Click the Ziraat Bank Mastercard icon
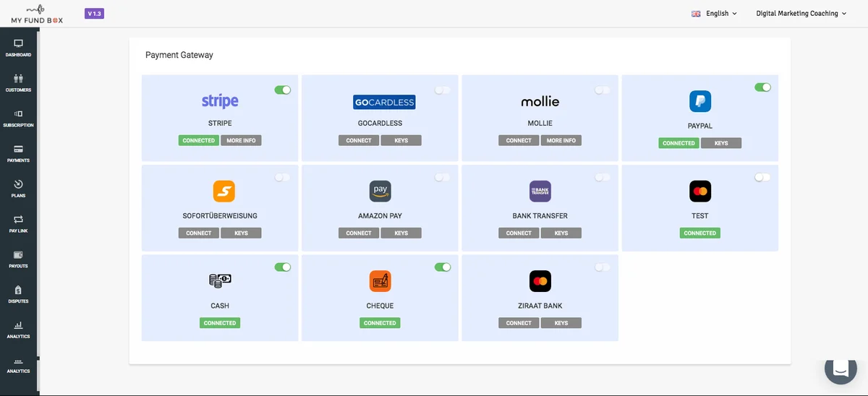Viewport: 868px width, 396px height. tap(540, 281)
